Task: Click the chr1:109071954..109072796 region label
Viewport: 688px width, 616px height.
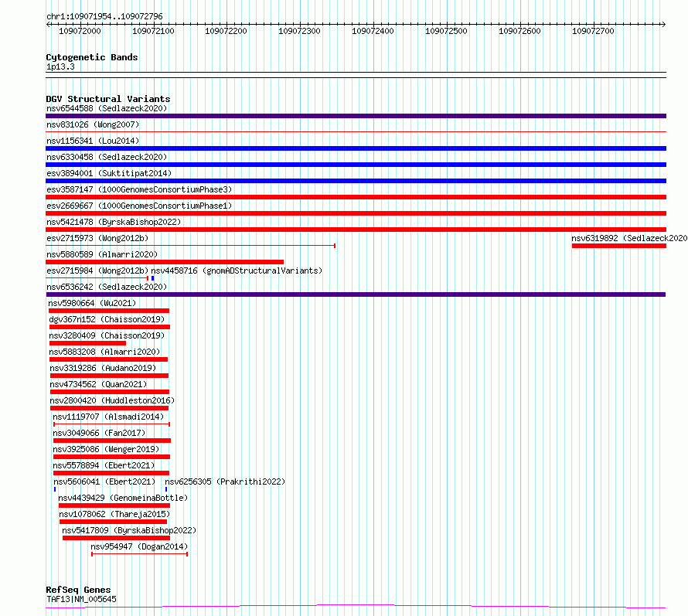Action: coord(104,17)
